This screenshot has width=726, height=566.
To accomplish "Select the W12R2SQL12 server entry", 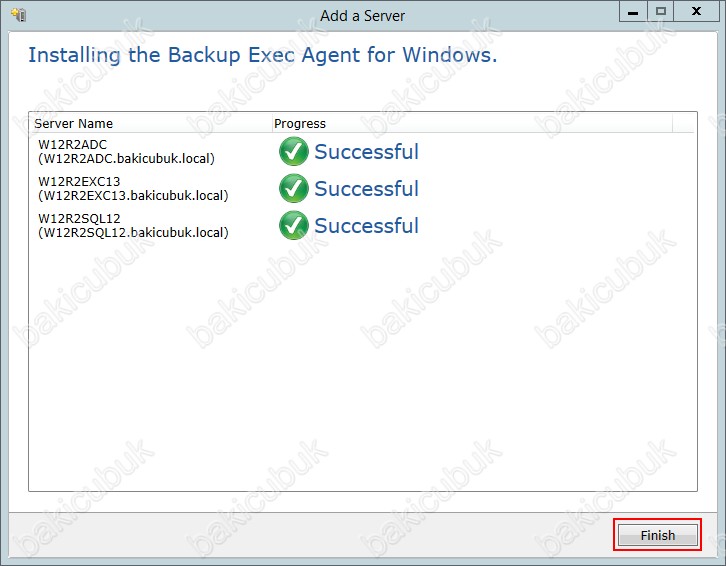I will [x=363, y=226].
